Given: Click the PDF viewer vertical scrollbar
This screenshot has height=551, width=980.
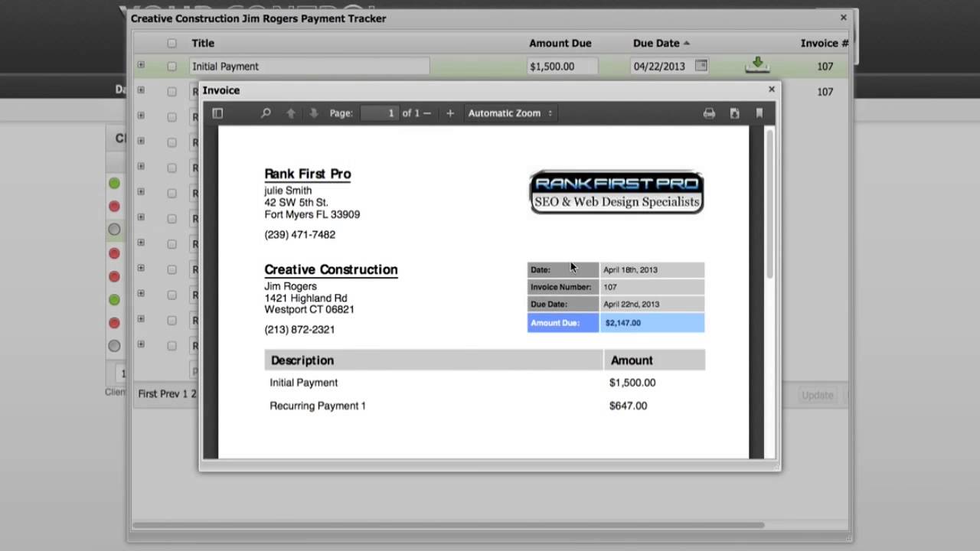Looking at the screenshot, I should point(769,204).
